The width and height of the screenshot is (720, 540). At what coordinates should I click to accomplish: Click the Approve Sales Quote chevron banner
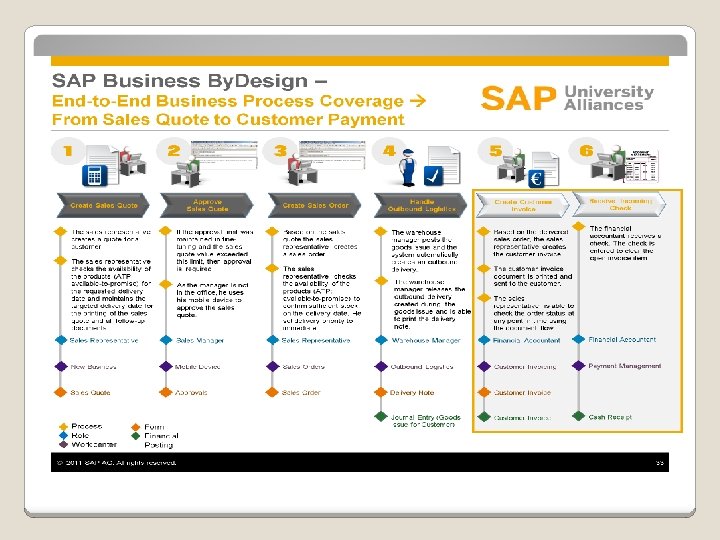207,205
